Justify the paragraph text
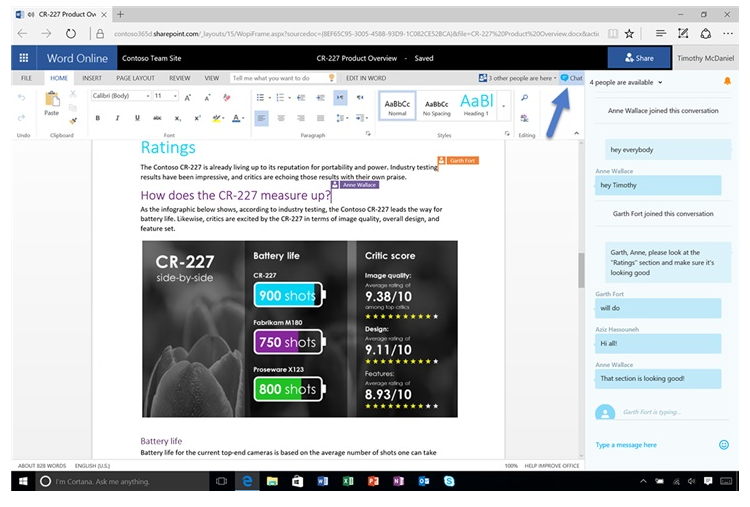The height and width of the screenshot is (507, 750). click(x=320, y=118)
